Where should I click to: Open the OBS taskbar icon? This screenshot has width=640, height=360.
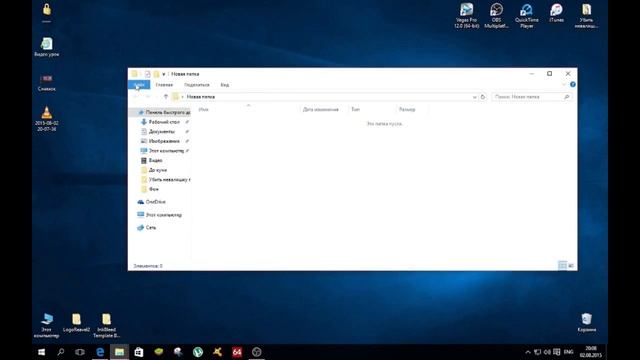coord(256,352)
